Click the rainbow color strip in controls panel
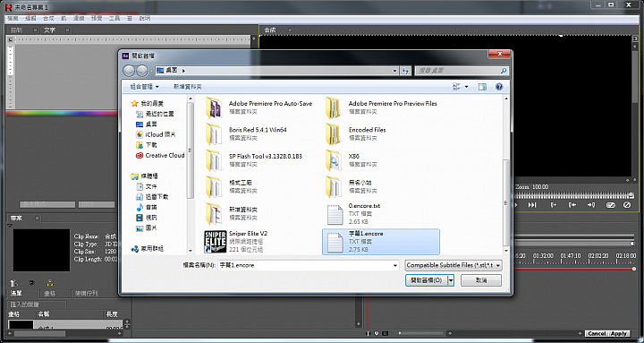Viewport: 644px width, 343px height. (62, 113)
